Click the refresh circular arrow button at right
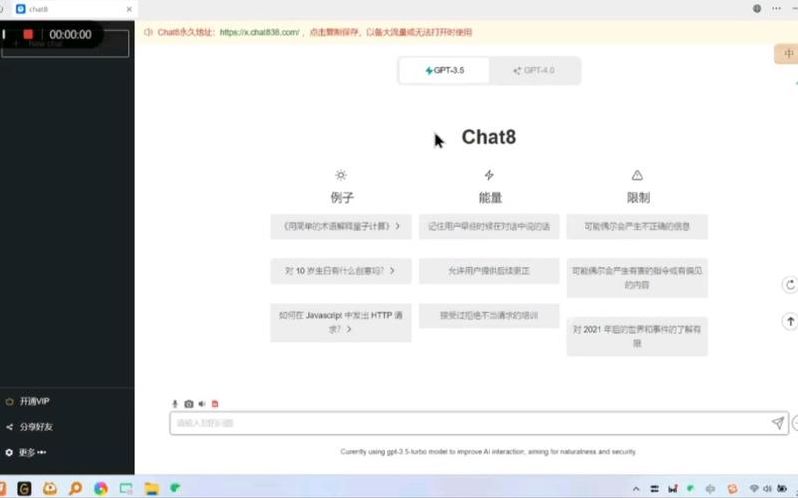This screenshot has height=498, width=798. pyautogui.click(x=790, y=285)
